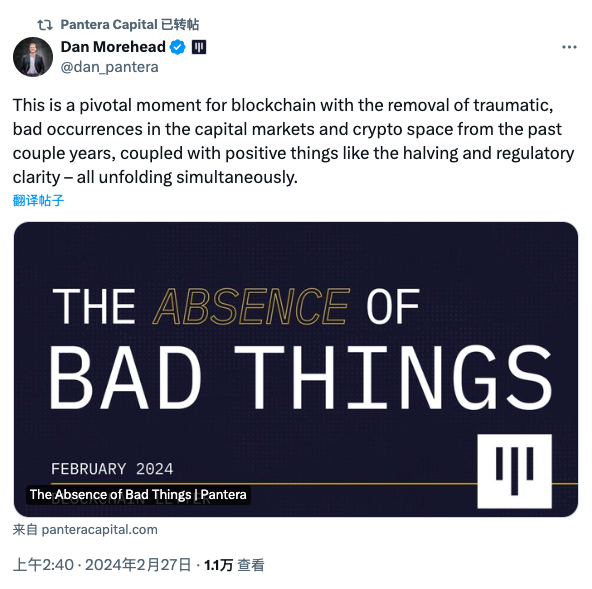This screenshot has height=589, width=592.
Task: Open the three-dot more options menu
Action: [x=569, y=47]
